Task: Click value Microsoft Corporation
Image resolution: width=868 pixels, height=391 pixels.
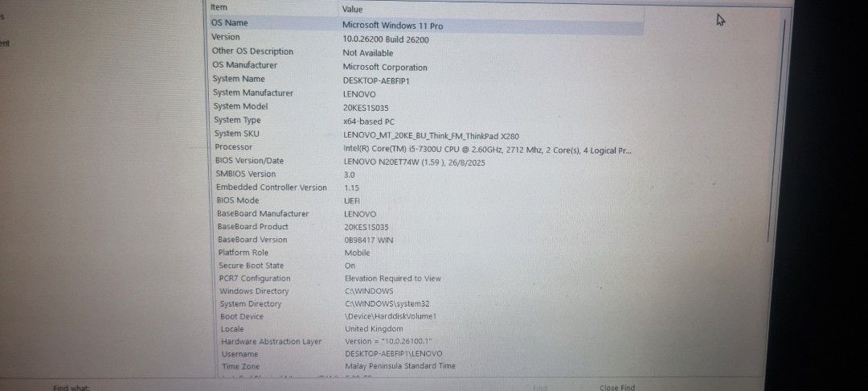Action: click(x=385, y=68)
